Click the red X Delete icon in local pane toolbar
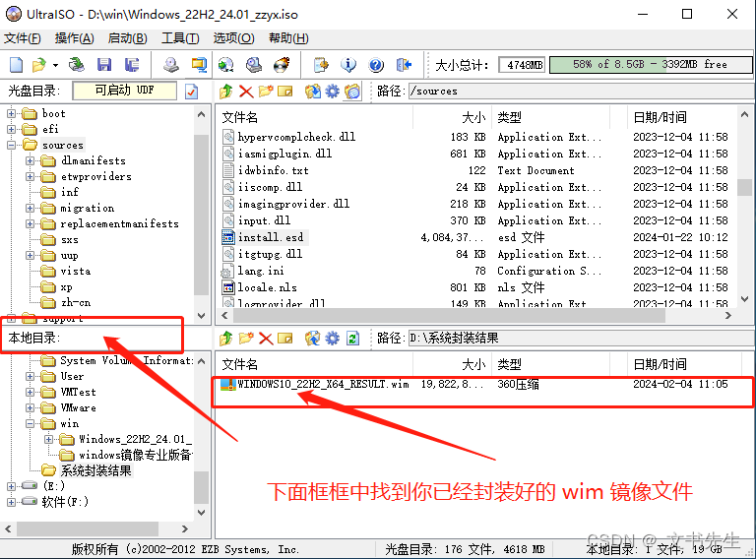756x559 pixels. pyautogui.click(x=266, y=339)
